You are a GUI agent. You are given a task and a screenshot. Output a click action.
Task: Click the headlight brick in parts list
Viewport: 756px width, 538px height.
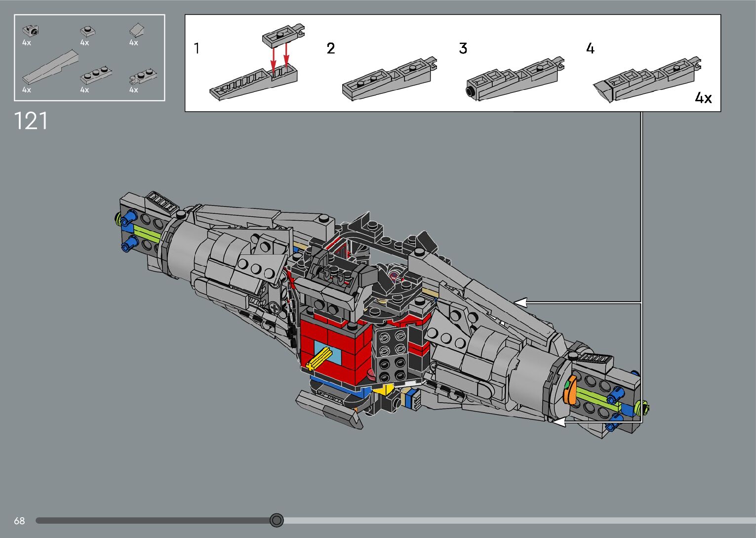[x=32, y=31]
